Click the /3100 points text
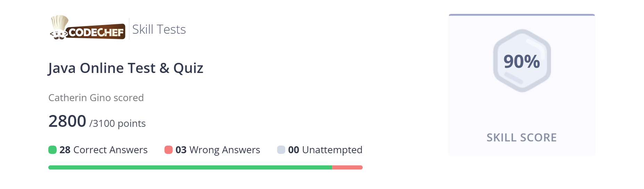644x189 pixels. click(117, 124)
